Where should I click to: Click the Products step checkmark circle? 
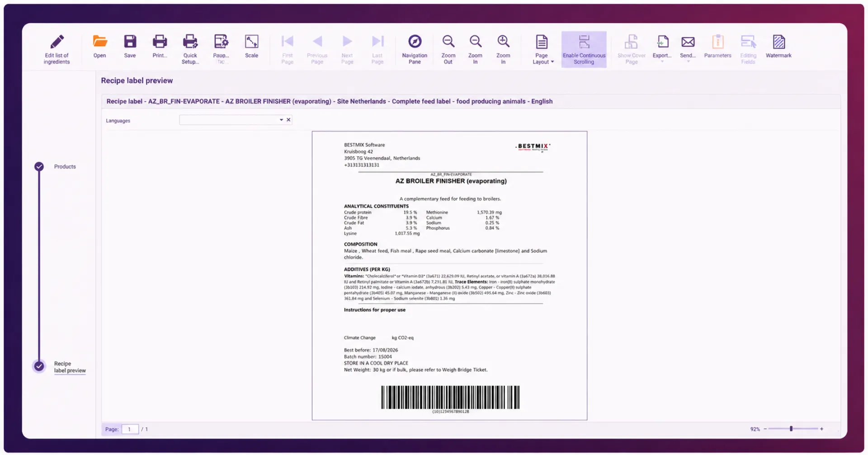coord(39,167)
